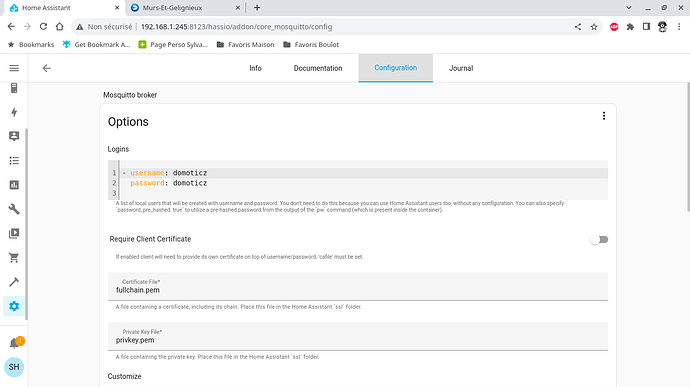The height and width of the screenshot is (387, 690).
Task: Share this page from the address bar
Action: click(x=577, y=27)
